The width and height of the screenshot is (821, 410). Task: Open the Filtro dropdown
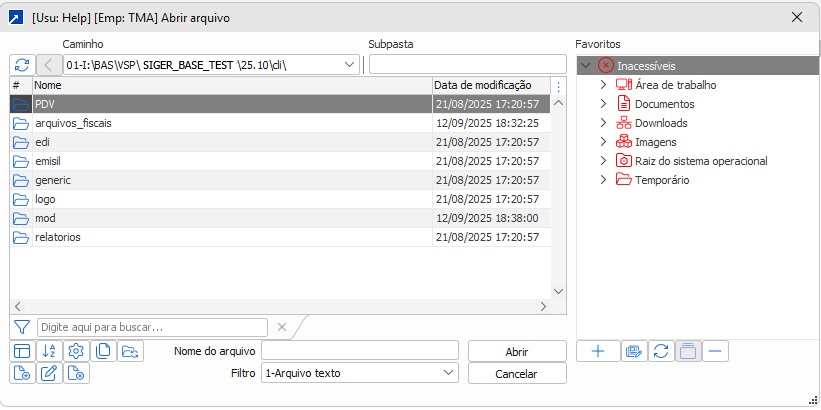pos(448,373)
